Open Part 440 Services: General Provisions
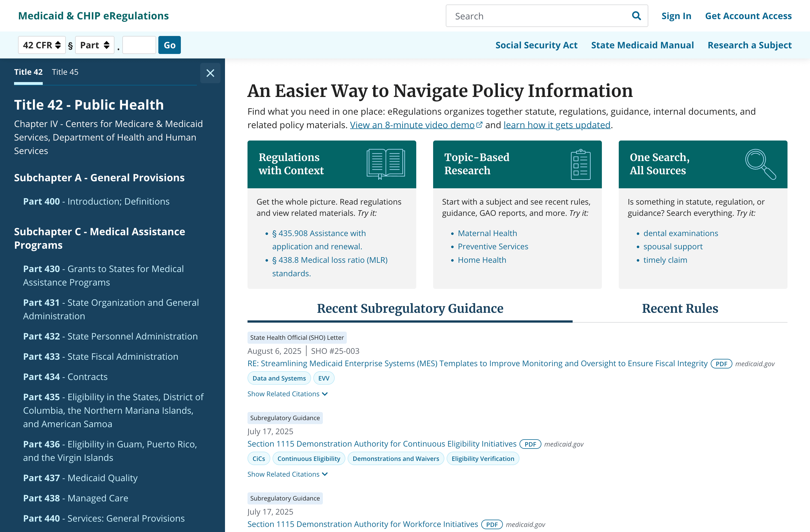Viewport: 810px width, 532px height. click(x=104, y=518)
